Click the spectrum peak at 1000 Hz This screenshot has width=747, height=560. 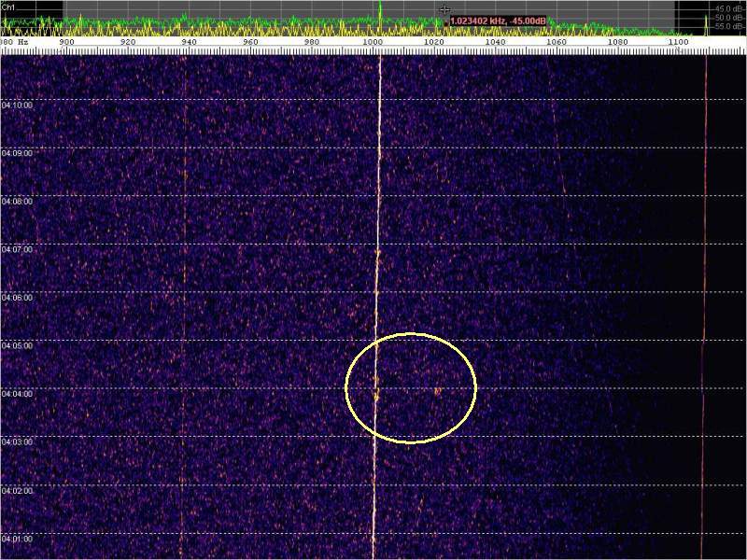click(380, 7)
